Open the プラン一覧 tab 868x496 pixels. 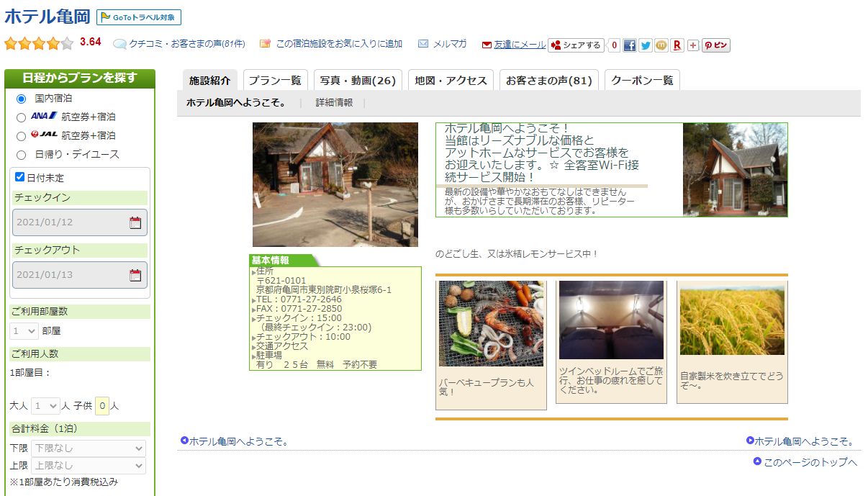tap(275, 80)
